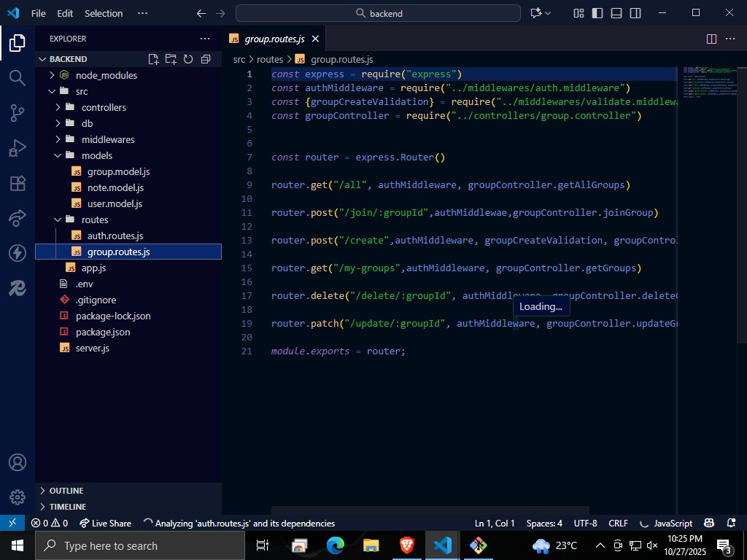Create a new file in the Explorer

[x=152, y=59]
